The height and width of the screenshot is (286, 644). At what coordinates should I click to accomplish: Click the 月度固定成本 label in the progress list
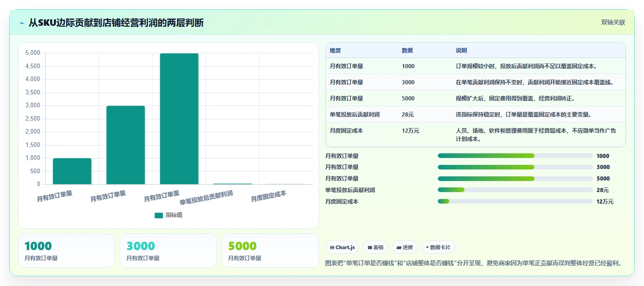tap(342, 201)
